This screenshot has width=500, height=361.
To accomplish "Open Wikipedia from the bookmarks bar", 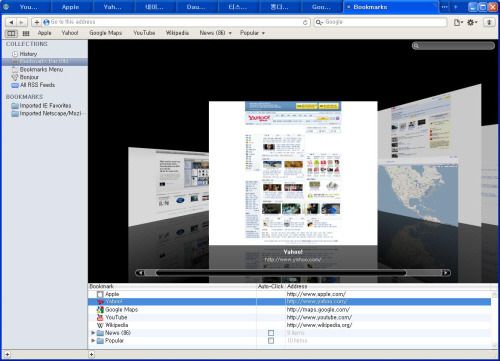I will point(177,33).
